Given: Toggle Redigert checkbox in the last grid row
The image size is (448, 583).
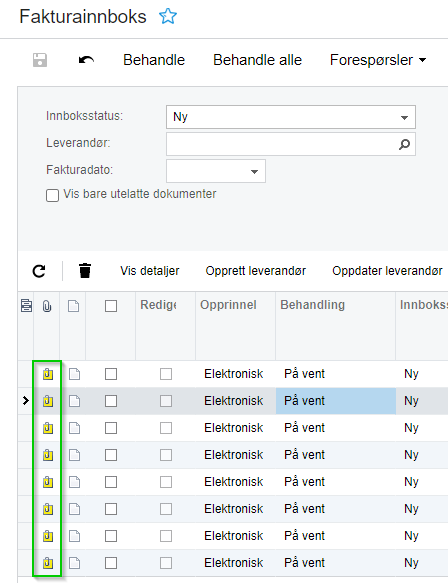Looking at the screenshot, I should 166,563.
